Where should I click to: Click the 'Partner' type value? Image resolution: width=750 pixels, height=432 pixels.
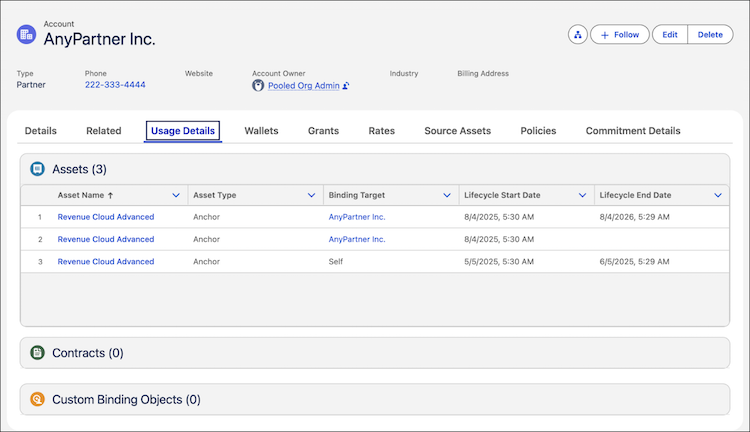click(31, 85)
